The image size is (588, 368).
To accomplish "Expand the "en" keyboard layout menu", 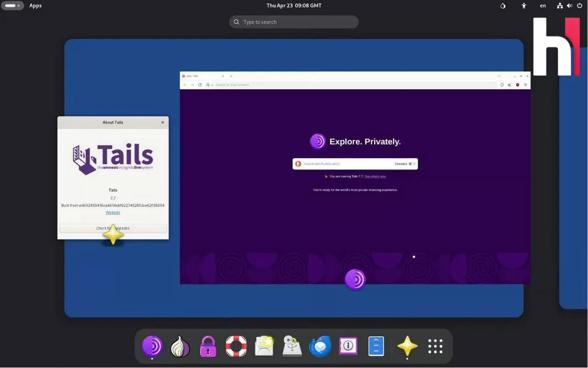I will tap(543, 6).
